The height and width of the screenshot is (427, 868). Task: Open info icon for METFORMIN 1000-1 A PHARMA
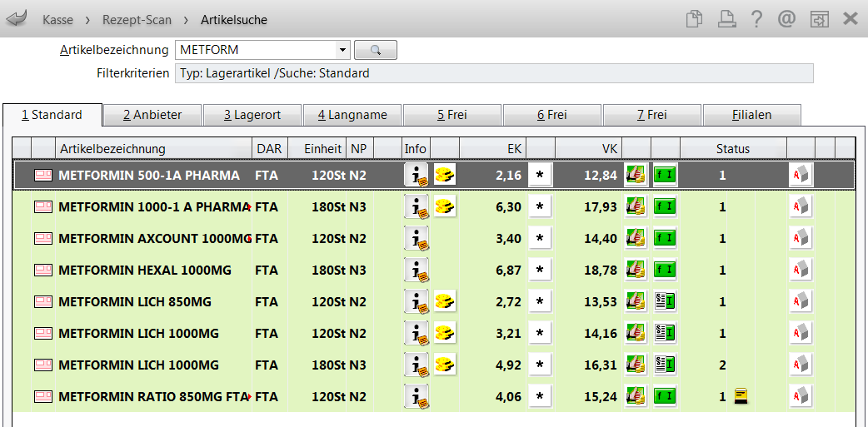tap(417, 207)
